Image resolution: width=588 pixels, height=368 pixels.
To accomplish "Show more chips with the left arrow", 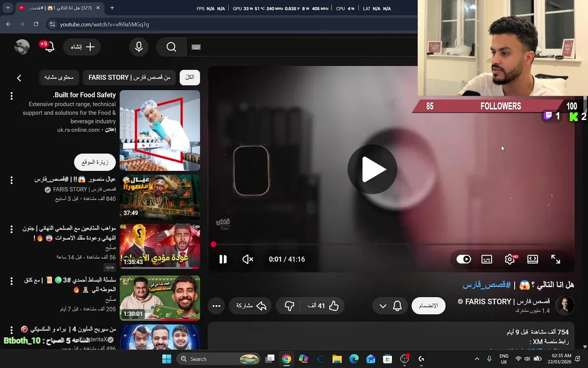I will pos(19,78).
